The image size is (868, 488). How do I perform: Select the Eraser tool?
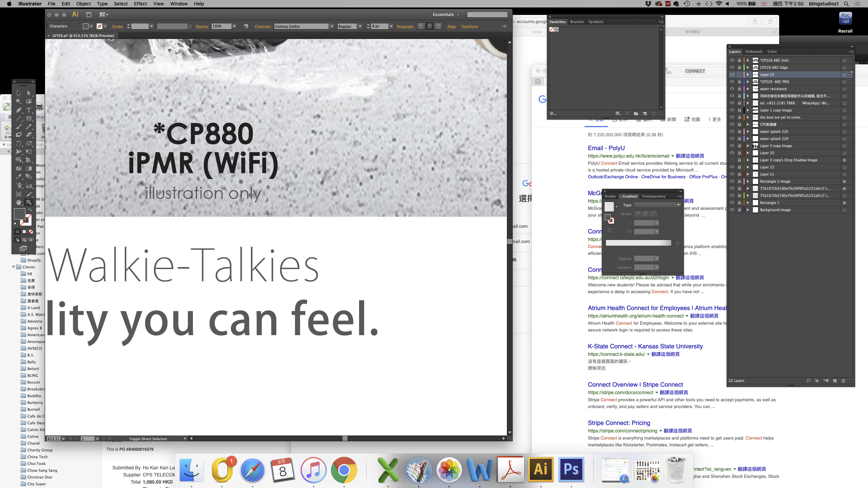(x=29, y=135)
